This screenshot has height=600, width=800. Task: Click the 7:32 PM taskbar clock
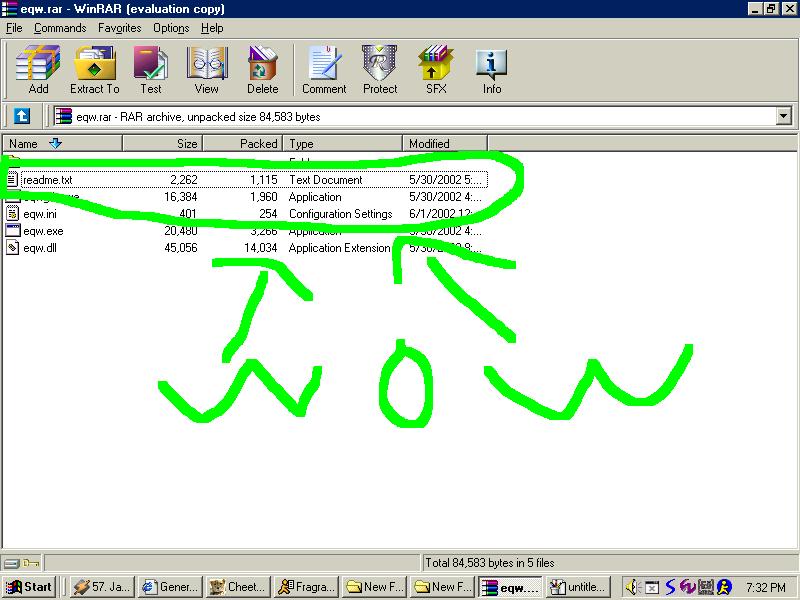(766, 587)
